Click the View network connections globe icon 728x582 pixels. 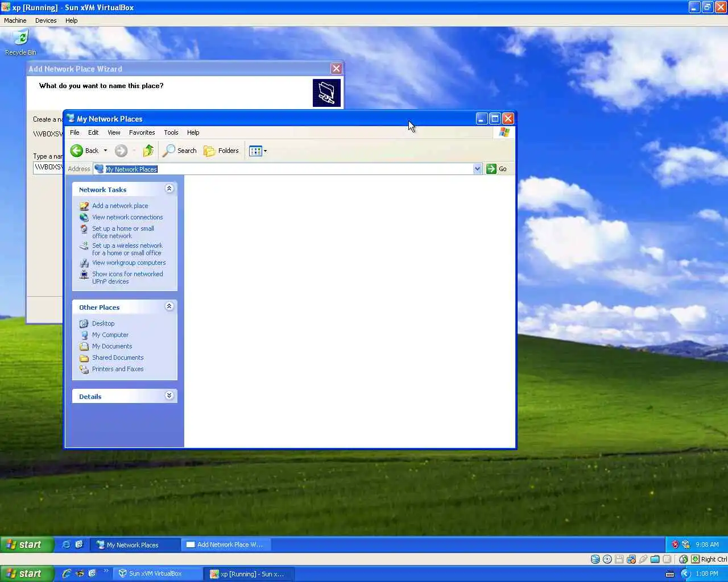click(84, 217)
